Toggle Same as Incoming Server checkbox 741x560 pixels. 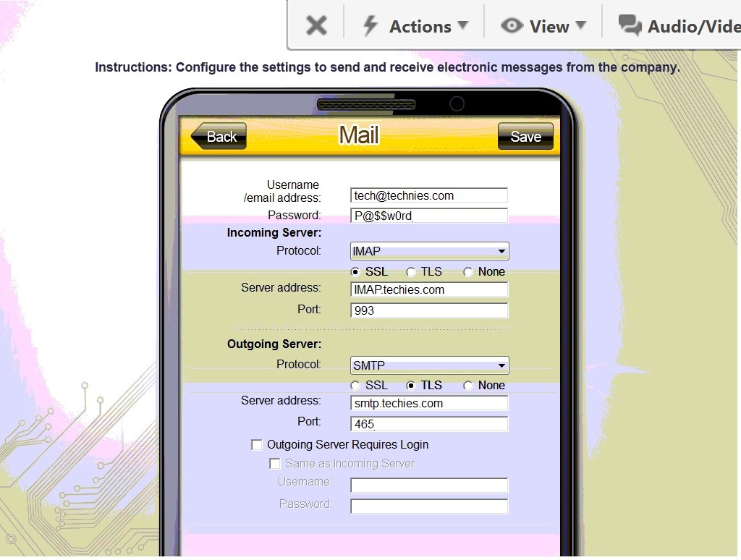tap(274, 464)
